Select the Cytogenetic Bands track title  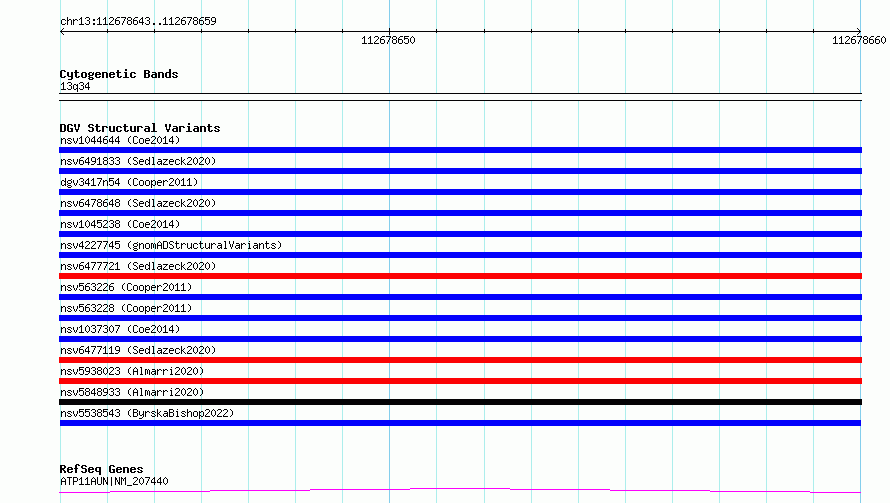(x=119, y=74)
